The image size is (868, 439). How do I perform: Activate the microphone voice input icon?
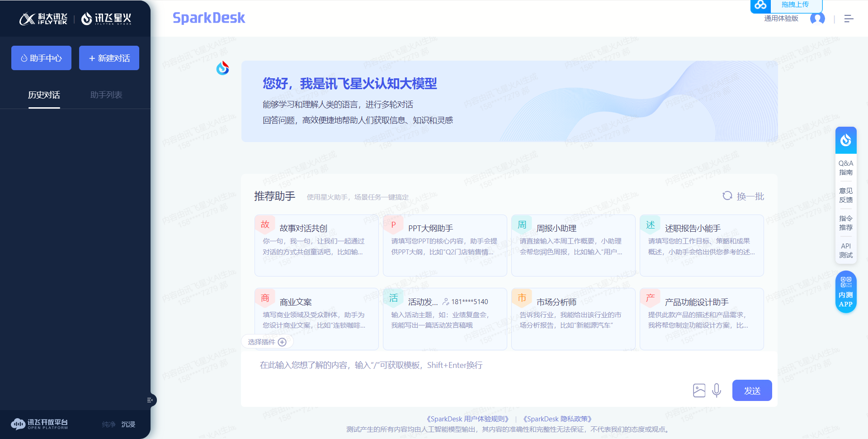pyautogui.click(x=716, y=390)
